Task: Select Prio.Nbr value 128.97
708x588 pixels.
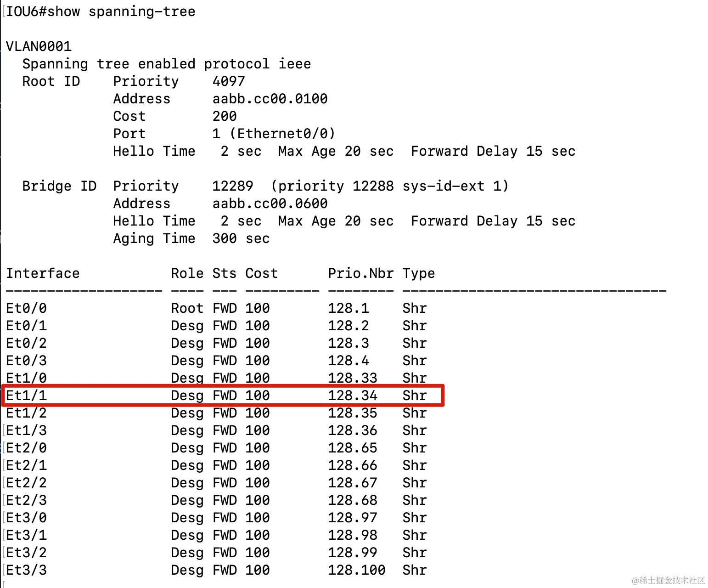Action: pyautogui.click(x=353, y=518)
